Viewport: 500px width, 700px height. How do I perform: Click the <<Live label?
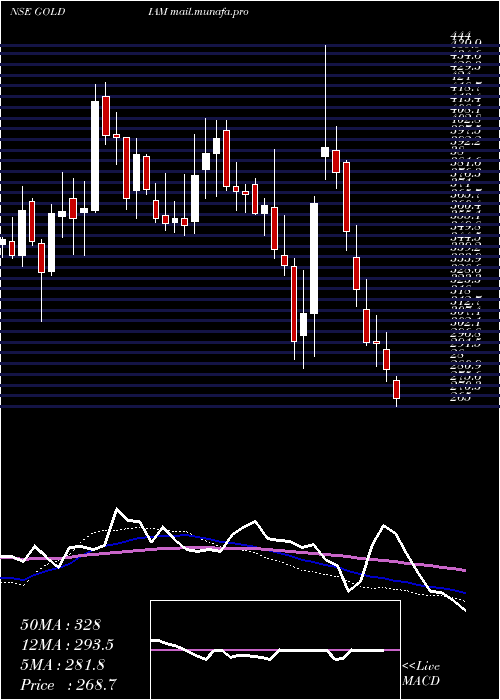(x=421, y=667)
